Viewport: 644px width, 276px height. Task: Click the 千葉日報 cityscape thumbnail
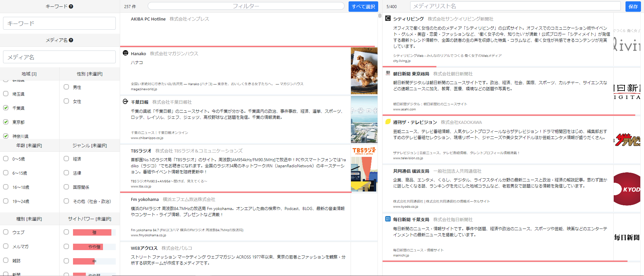pos(364,119)
